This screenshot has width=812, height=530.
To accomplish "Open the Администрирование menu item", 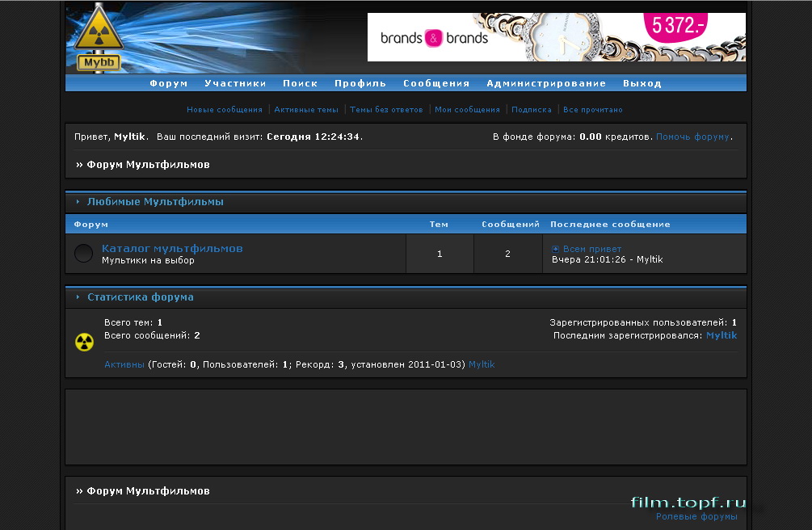I will pyautogui.click(x=545, y=82).
